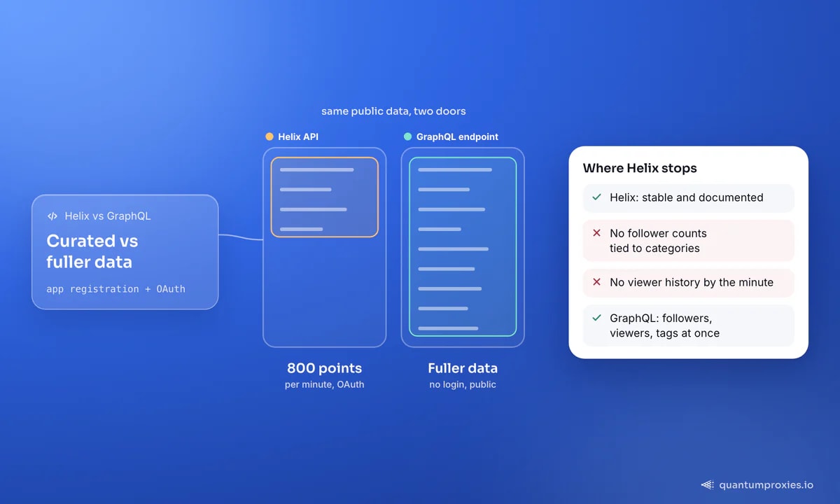Click the 'Curated vs fuller data' heading
Viewport: 840px width, 504px height.
click(92, 251)
